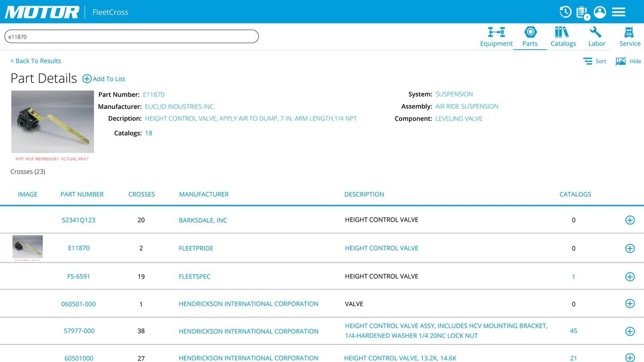Open the LEVELING VALVE component link
Image resolution: width=644 pixels, height=362 pixels.
459,119
